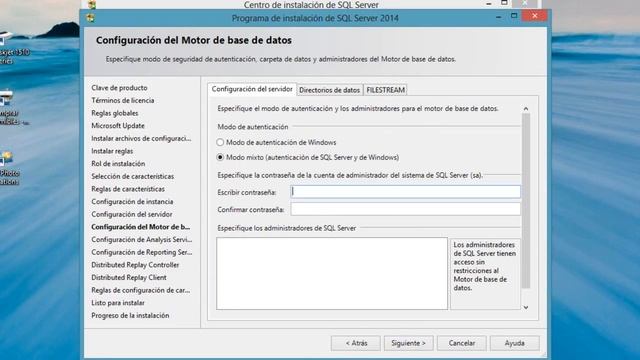Click the vertical scrollbar thumb

(x=526, y=201)
